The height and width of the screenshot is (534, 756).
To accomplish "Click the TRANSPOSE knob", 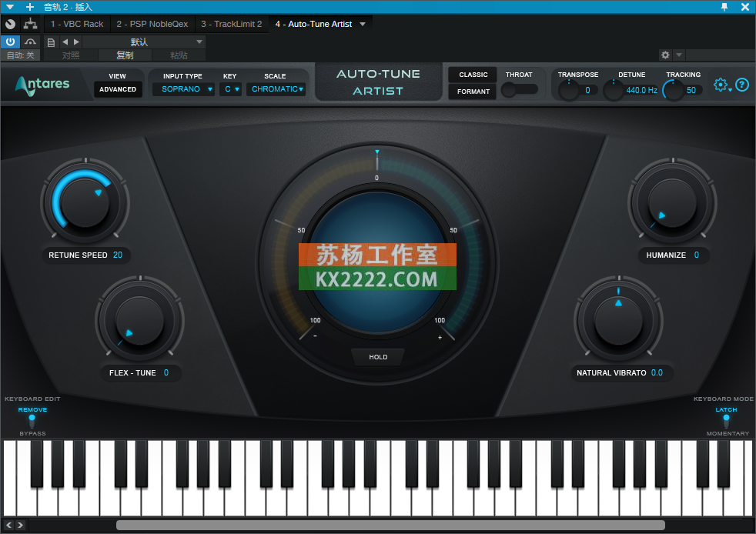I will click(568, 90).
